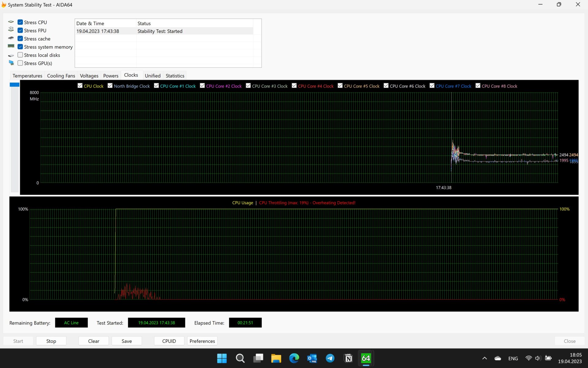
Task: Switch to the Temperatures tab
Action: (x=27, y=76)
